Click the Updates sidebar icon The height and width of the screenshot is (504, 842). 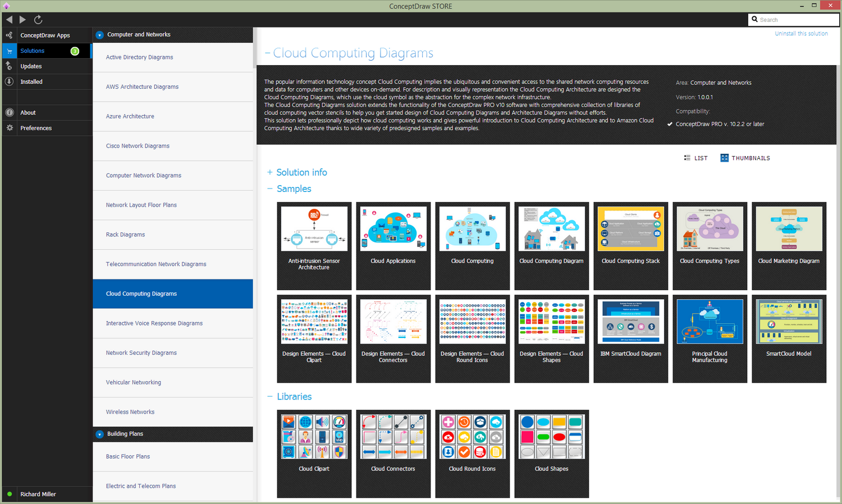pyautogui.click(x=9, y=66)
